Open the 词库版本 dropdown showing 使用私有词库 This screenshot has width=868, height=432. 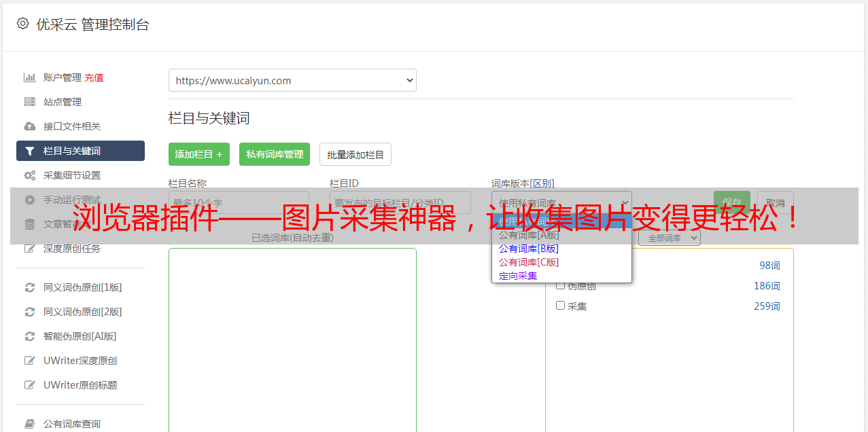tap(561, 202)
